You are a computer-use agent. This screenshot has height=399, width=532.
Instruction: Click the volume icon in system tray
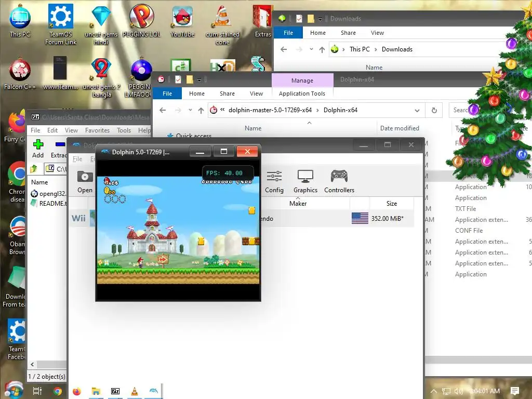point(458,391)
